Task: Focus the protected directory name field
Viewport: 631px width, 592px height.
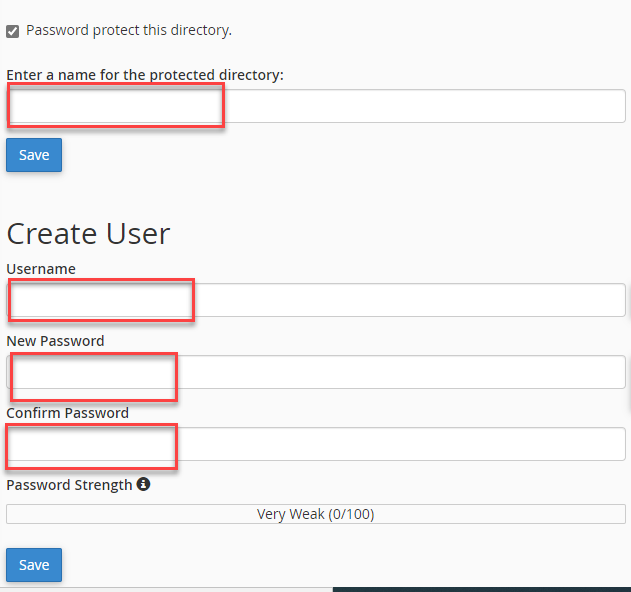Action: pyautogui.click(x=316, y=106)
